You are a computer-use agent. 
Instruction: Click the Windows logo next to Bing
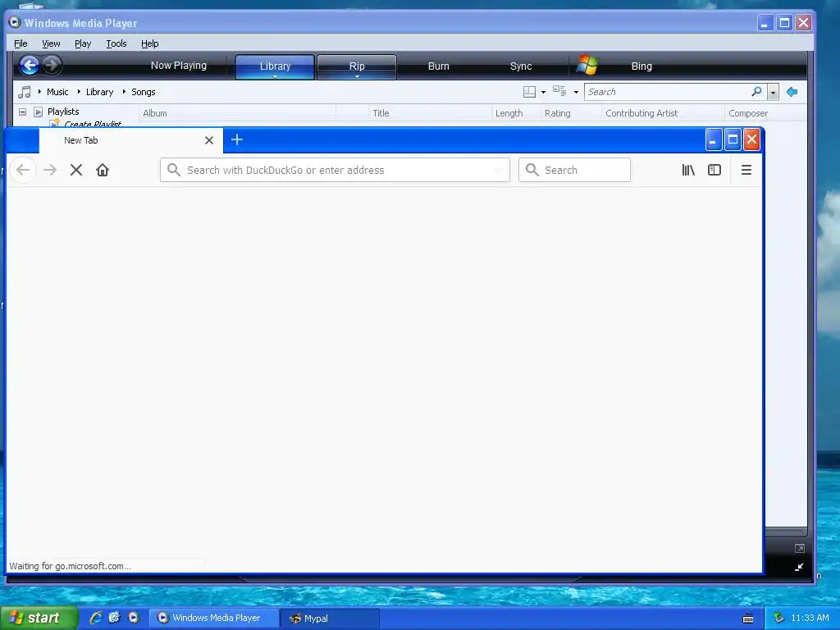click(587, 65)
